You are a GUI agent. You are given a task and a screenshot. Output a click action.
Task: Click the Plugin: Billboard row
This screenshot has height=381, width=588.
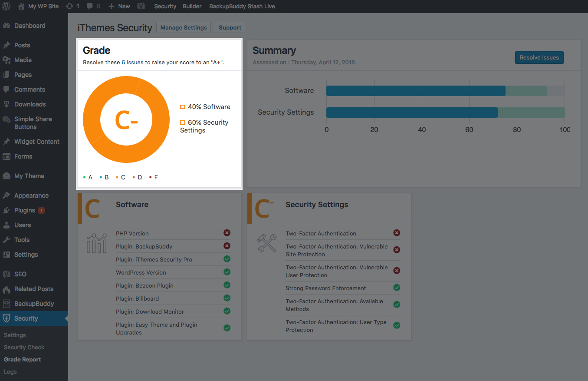click(x=173, y=298)
